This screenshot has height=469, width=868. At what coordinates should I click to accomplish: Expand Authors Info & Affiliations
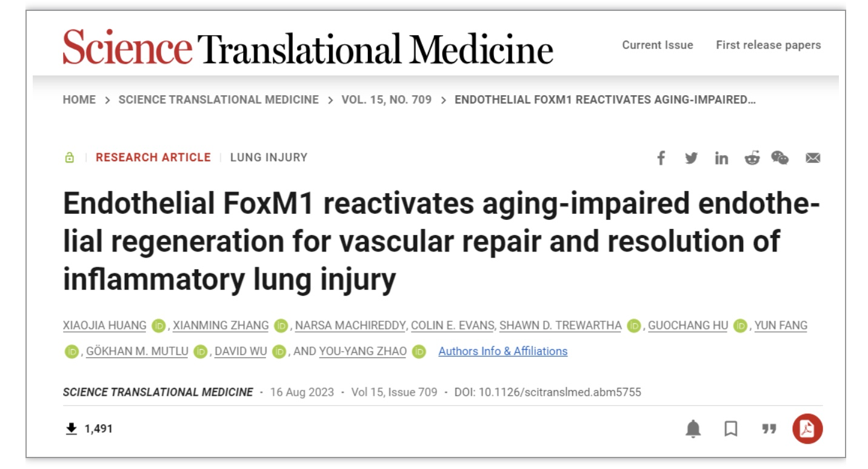click(x=503, y=351)
